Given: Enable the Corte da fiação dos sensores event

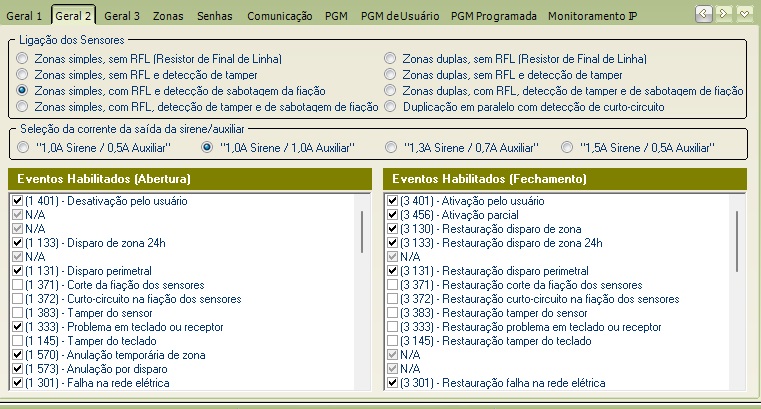Looking at the screenshot, I should click(17, 285).
